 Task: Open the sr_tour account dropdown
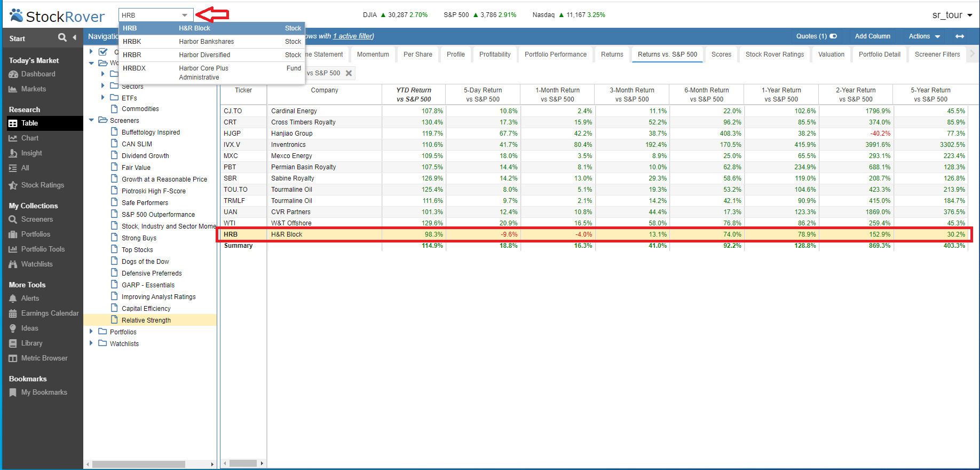(952, 15)
